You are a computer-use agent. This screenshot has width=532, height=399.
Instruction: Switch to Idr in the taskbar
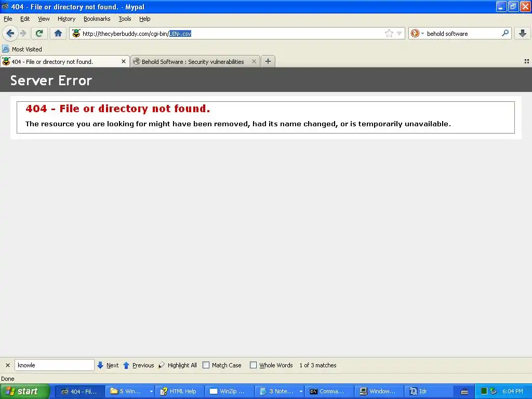tap(429, 391)
